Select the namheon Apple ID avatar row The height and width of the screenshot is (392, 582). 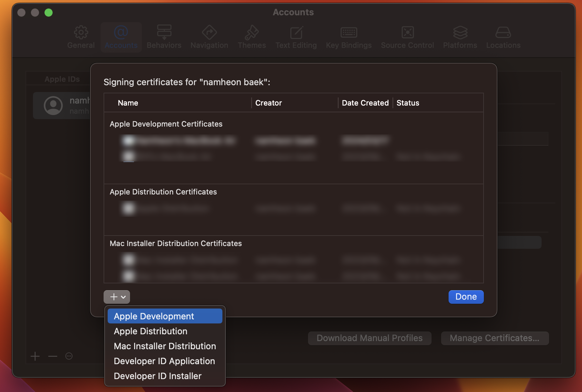pyautogui.click(x=62, y=106)
